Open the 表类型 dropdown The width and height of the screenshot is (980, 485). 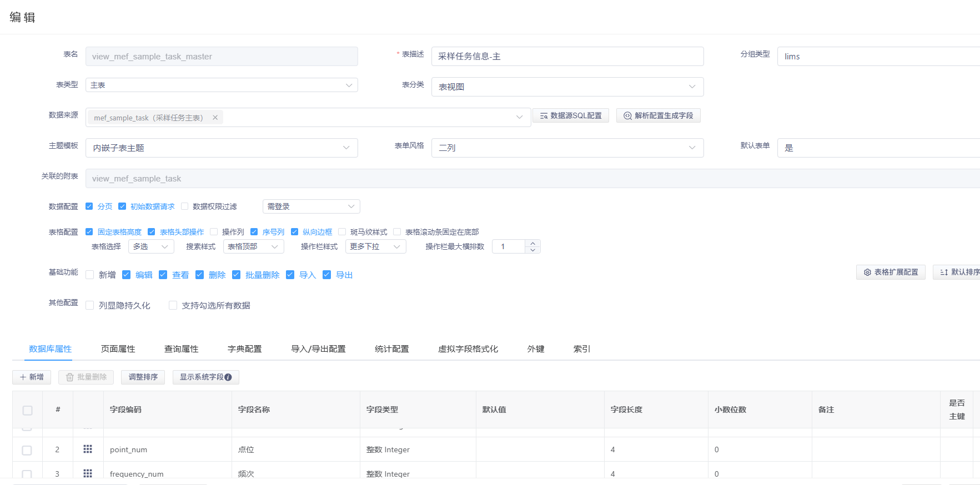[x=222, y=85]
